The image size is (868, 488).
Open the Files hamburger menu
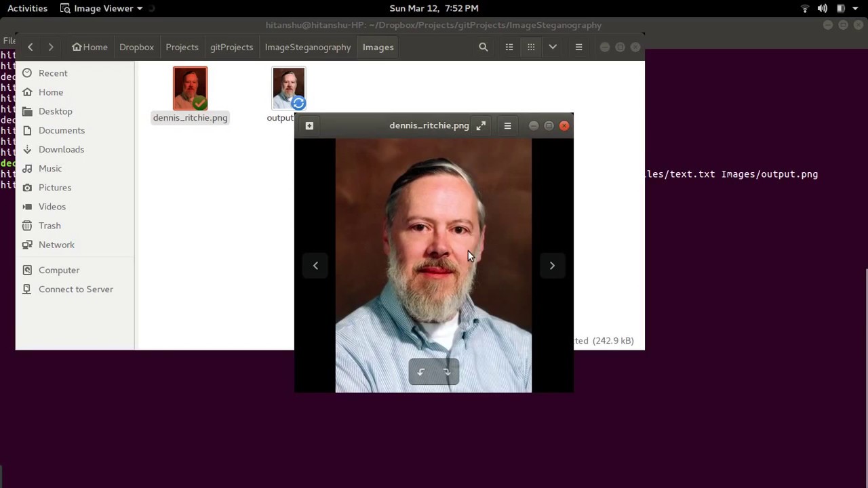pyautogui.click(x=578, y=47)
